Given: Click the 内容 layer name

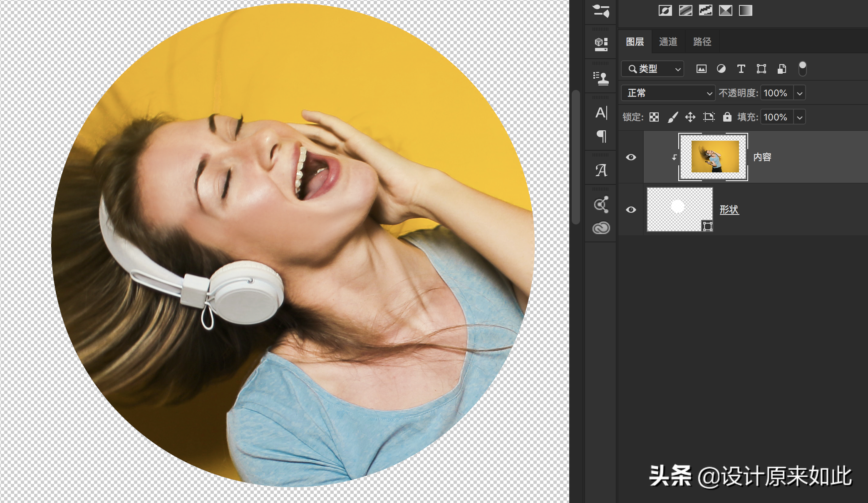Looking at the screenshot, I should [x=762, y=157].
